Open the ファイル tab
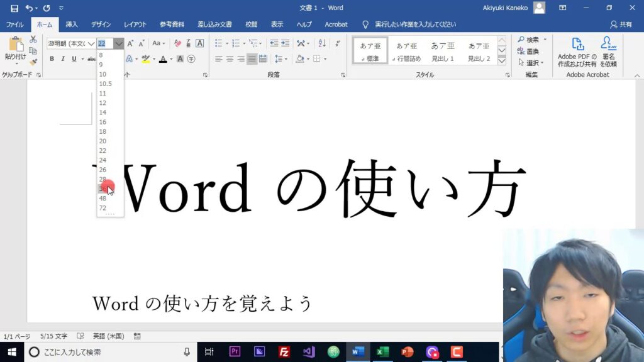The height and width of the screenshot is (362, 644). pos(15,25)
